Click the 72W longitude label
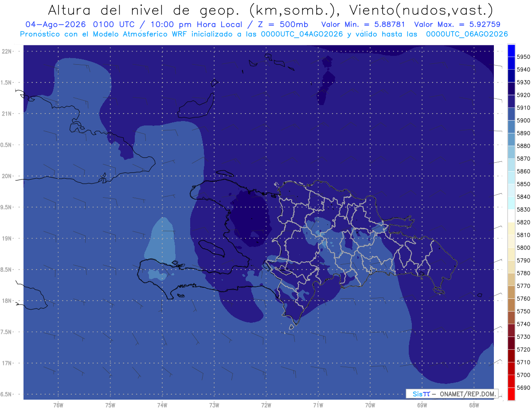Screen dimensions: 532x411 pos(266,406)
